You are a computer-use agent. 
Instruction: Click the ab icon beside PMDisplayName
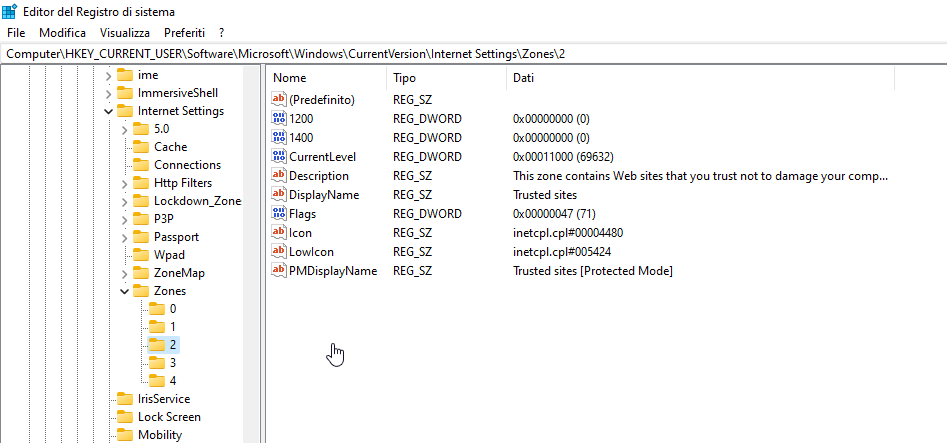click(x=279, y=271)
